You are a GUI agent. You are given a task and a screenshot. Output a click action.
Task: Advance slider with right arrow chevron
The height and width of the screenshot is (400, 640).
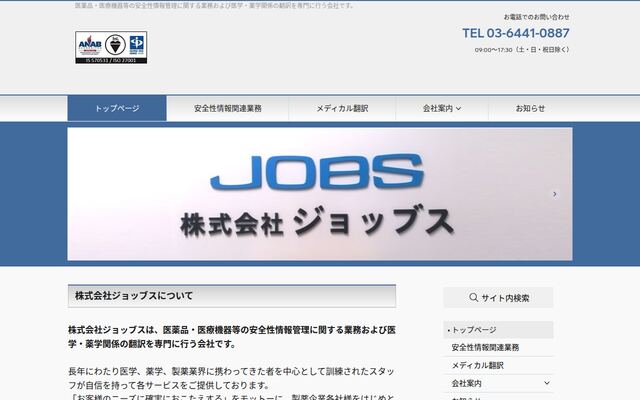point(554,194)
